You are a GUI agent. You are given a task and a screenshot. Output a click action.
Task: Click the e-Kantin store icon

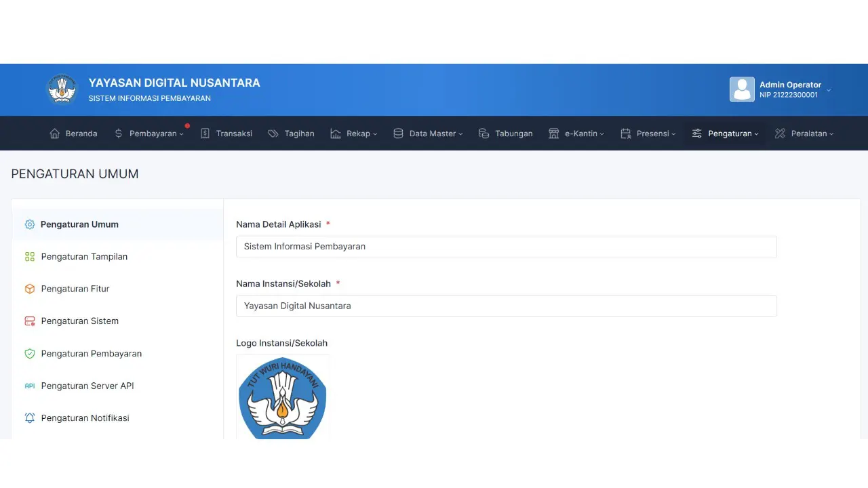click(x=554, y=134)
